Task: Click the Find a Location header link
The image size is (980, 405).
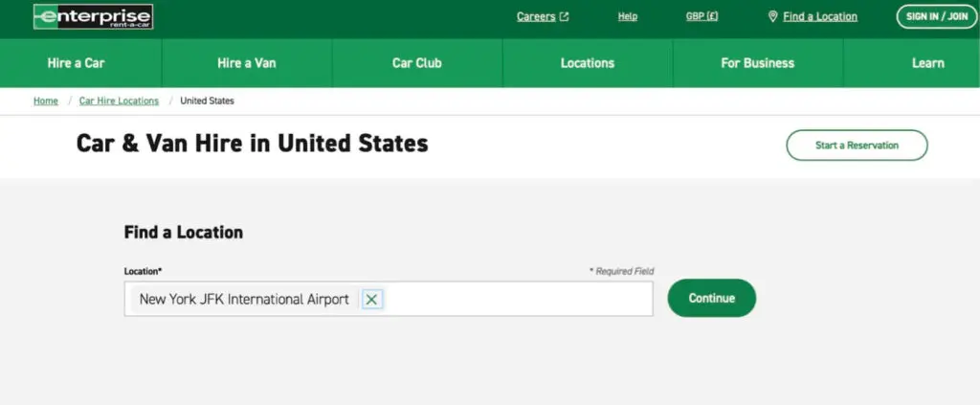Action: pos(820,16)
